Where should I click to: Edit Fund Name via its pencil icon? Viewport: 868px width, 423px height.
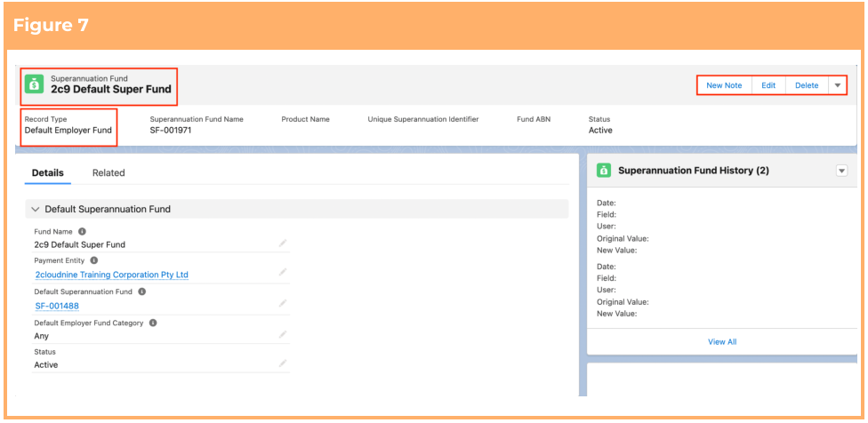pyautogui.click(x=283, y=243)
